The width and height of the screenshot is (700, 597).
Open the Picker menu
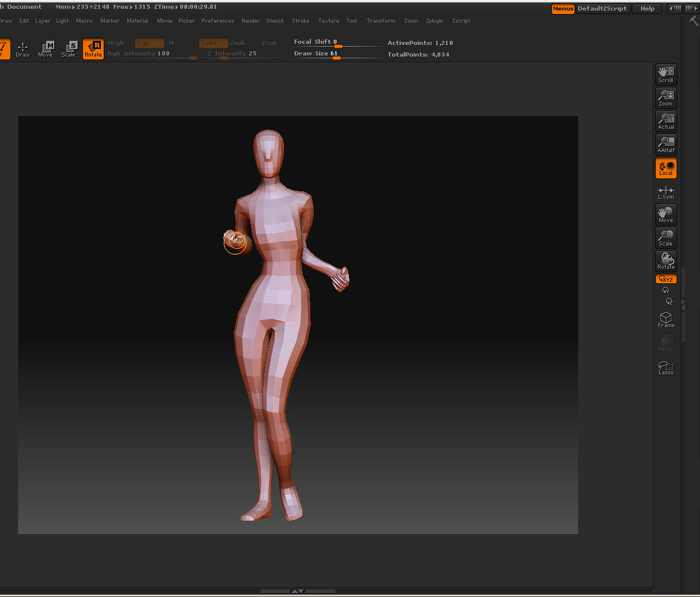point(187,21)
